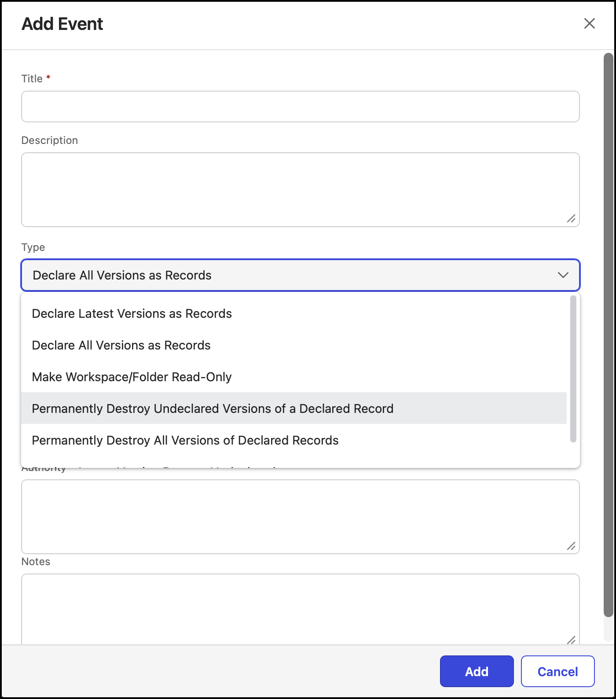Open the Type dropdown
Image resolution: width=616 pixels, height=699 pixels.
click(x=301, y=275)
